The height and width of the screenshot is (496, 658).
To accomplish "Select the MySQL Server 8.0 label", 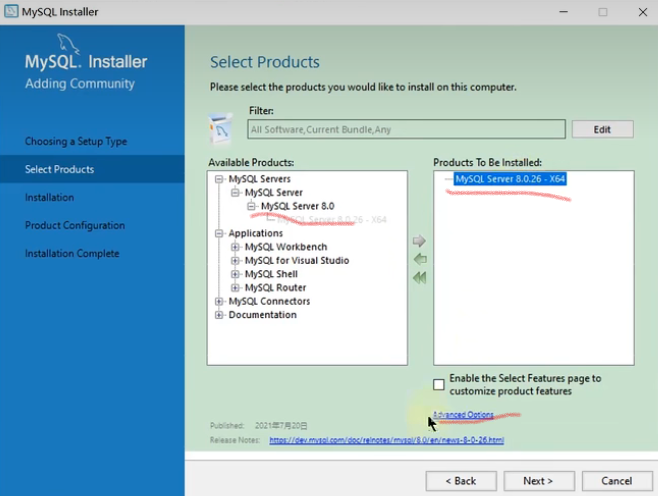I will (x=298, y=206).
